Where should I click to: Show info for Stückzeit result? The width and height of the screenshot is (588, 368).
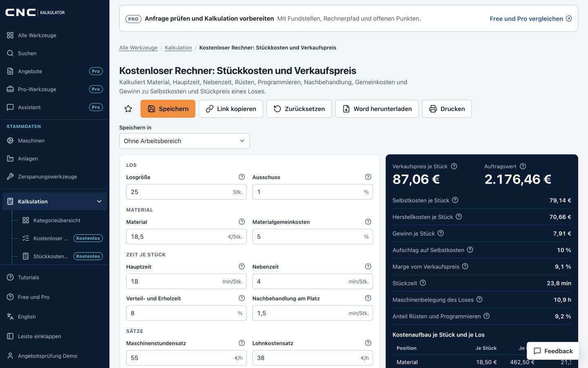(423, 283)
